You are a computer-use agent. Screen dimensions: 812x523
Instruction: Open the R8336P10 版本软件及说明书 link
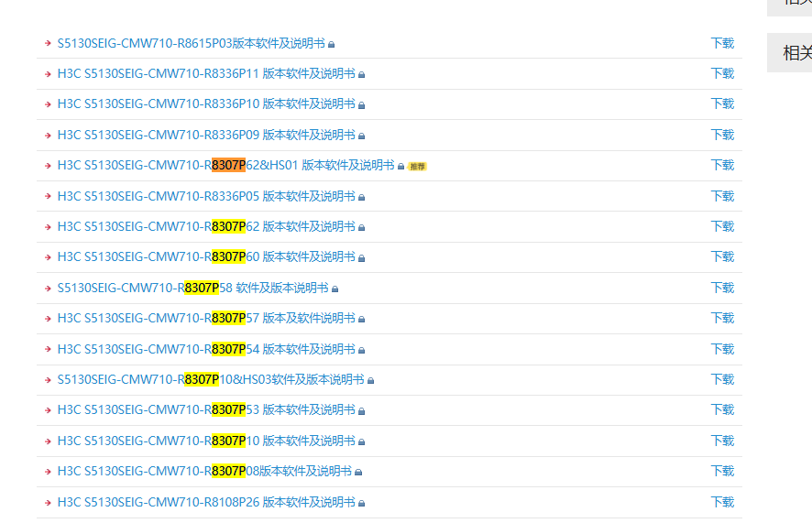click(x=206, y=104)
